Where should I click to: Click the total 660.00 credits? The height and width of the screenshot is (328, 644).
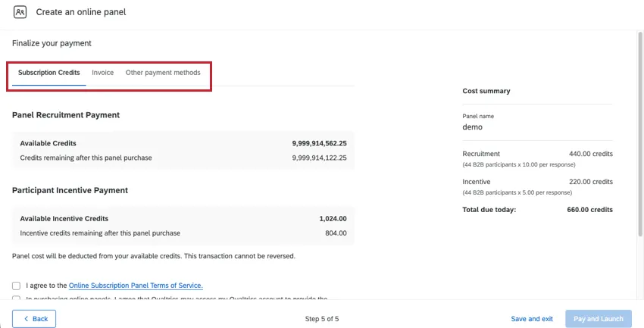589,210
